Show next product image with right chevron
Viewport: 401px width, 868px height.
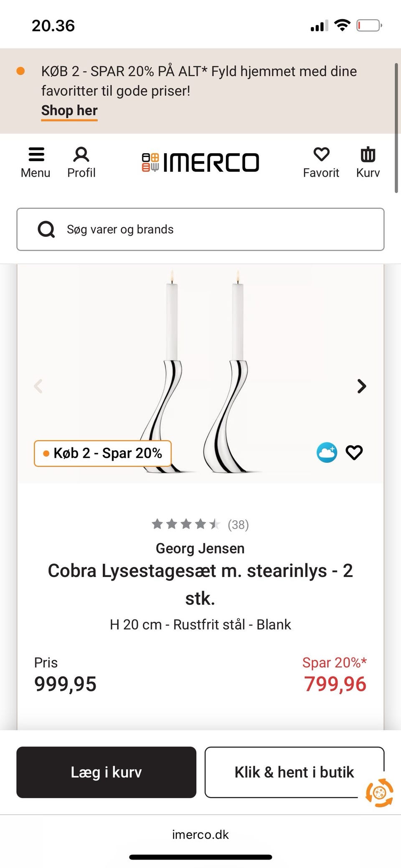[x=362, y=386]
